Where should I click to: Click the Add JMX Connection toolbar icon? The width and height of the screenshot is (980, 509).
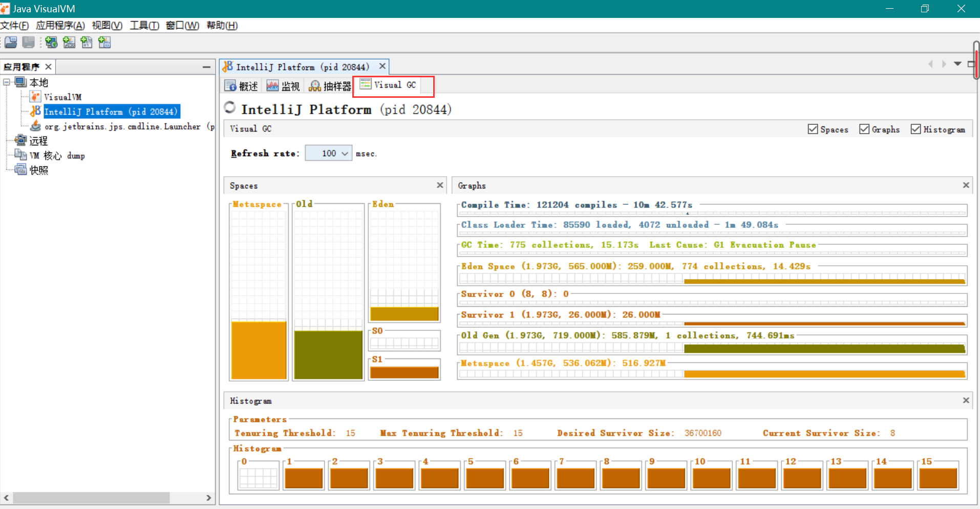69,43
